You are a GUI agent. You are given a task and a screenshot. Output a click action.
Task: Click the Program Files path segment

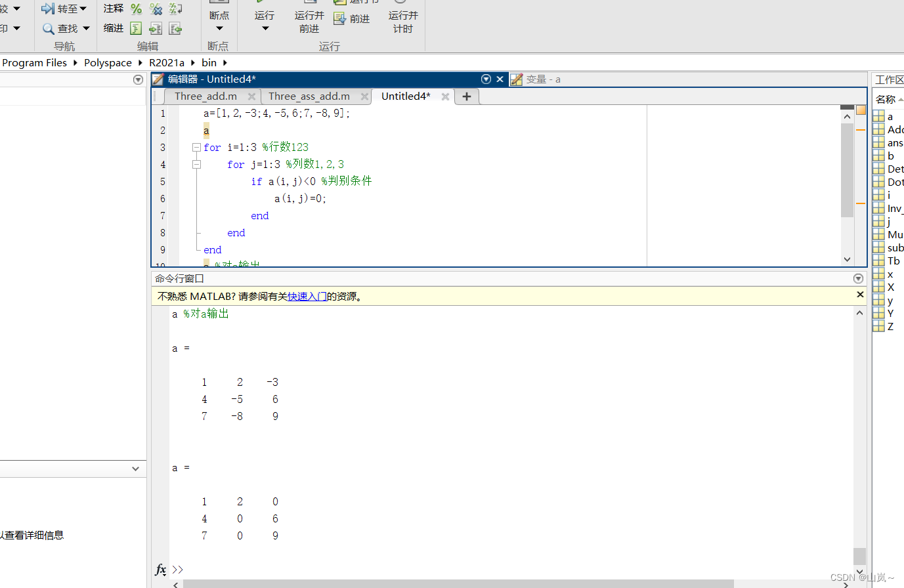34,62
